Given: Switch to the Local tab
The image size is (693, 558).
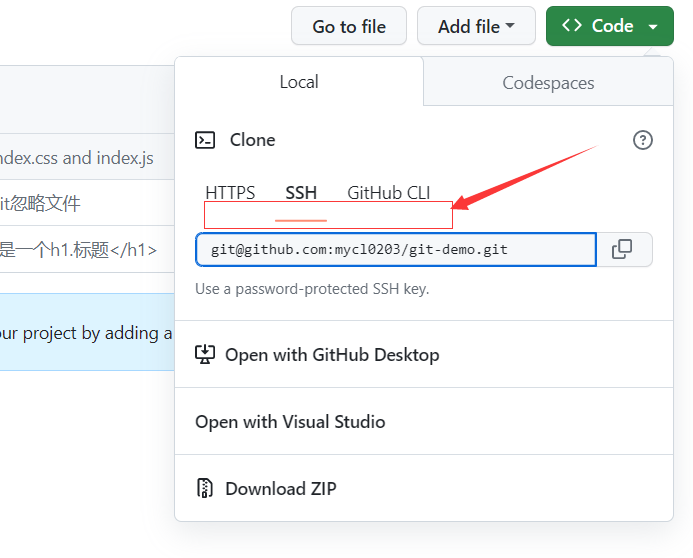Looking at the screenshot, I should (x=299, y=82).
